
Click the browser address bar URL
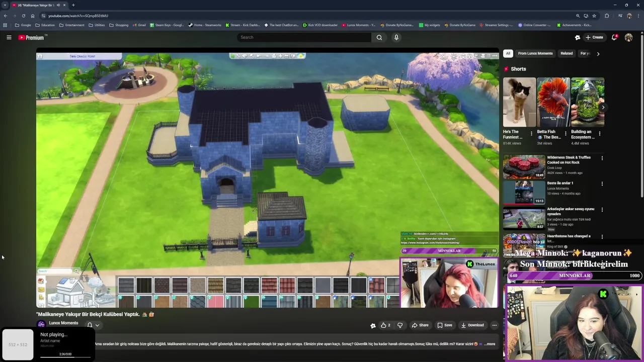pos(78,16)
